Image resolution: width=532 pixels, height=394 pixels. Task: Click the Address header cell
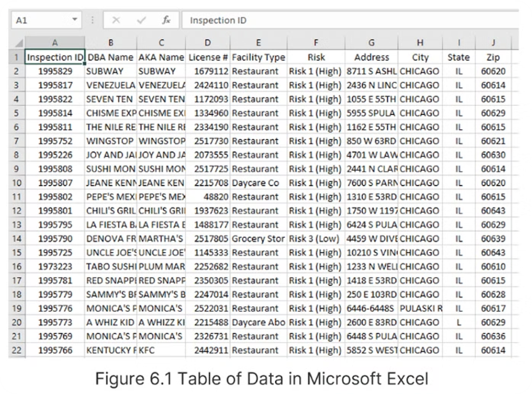(x=371, y=57)
